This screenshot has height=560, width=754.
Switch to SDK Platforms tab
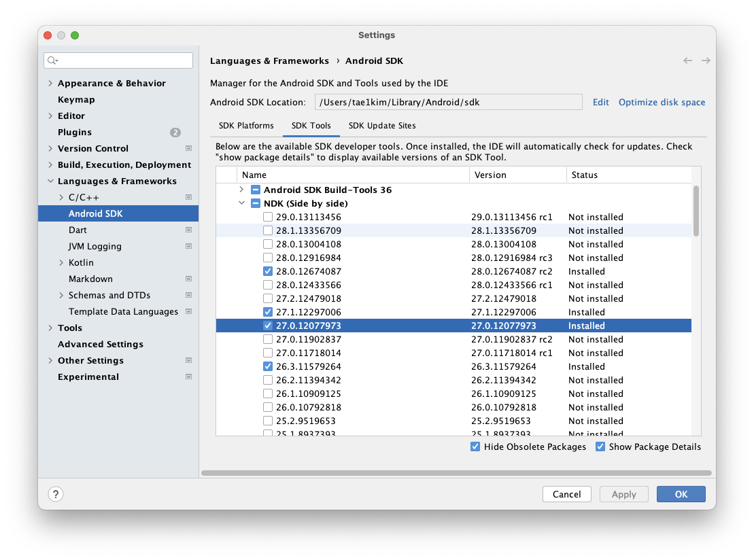pos(246,126)
